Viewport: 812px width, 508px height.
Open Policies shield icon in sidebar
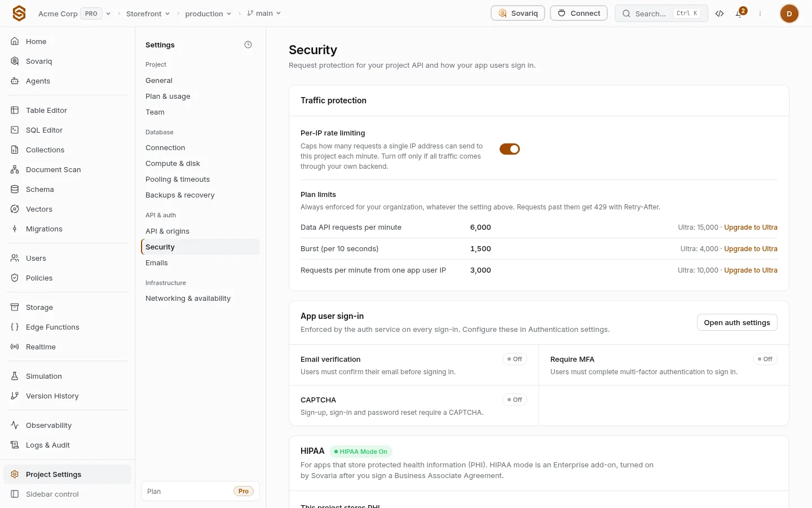[15, 278]
